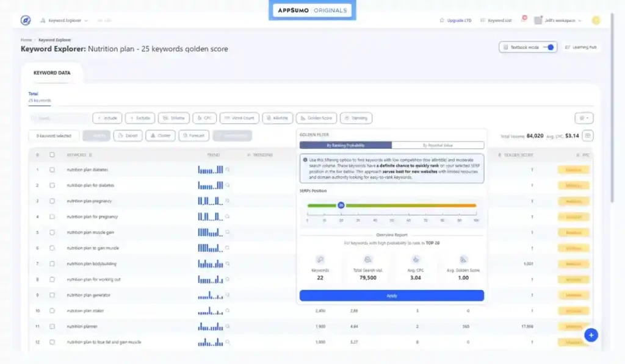Click the SERPs Position slider handle

click(x=341, y=205)
